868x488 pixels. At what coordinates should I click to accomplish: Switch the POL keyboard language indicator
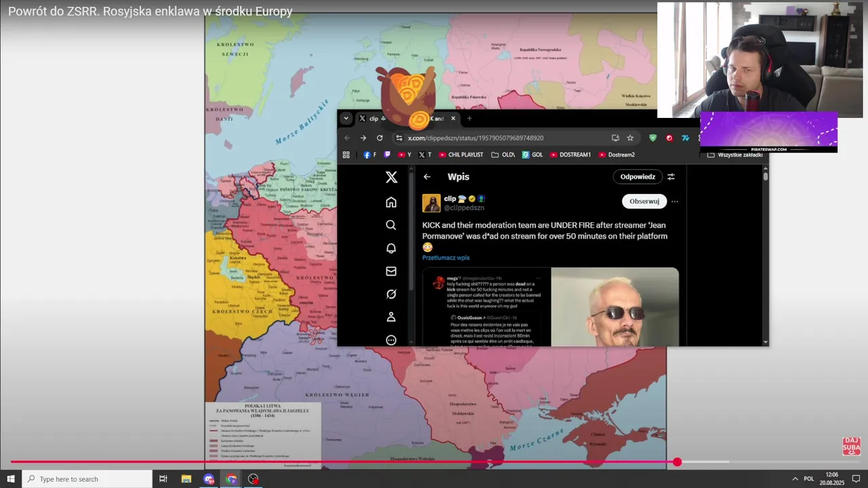coord(809,479)
